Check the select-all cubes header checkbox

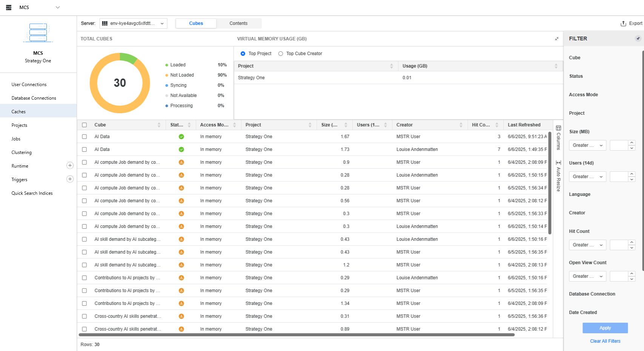tap(85, 125)
